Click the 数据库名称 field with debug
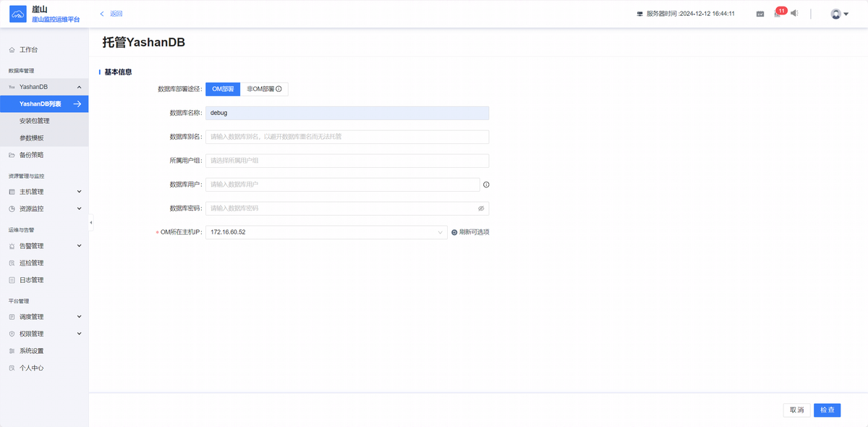Screen dimensions: 868x427 click(x=347, y=113)
